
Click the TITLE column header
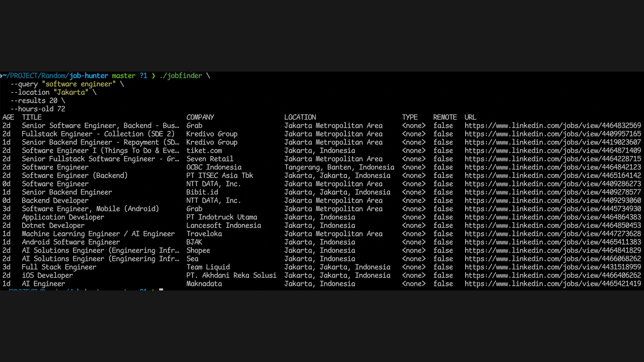coord(32,117)
